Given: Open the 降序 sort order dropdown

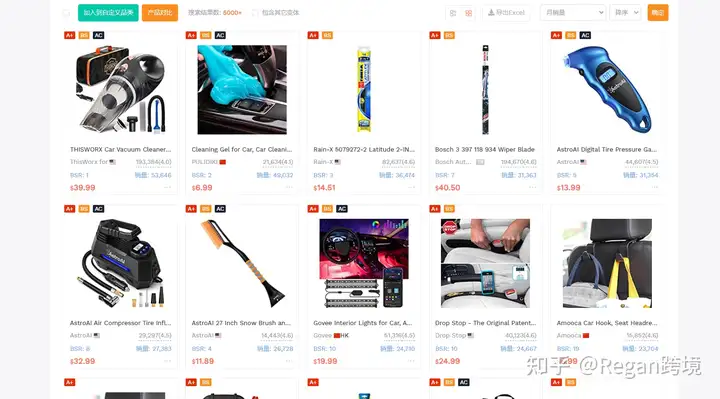Looking at the screenshot, I should pyautogui.click(x=625, y=13).
